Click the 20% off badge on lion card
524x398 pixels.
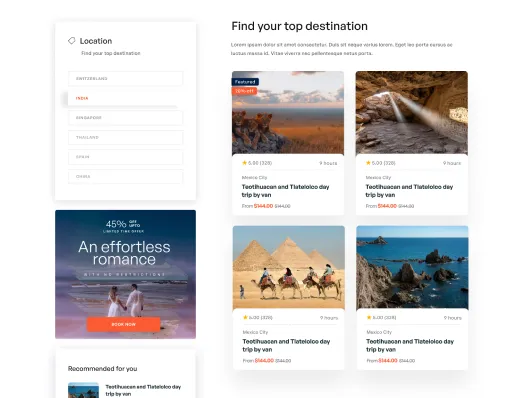244,91
